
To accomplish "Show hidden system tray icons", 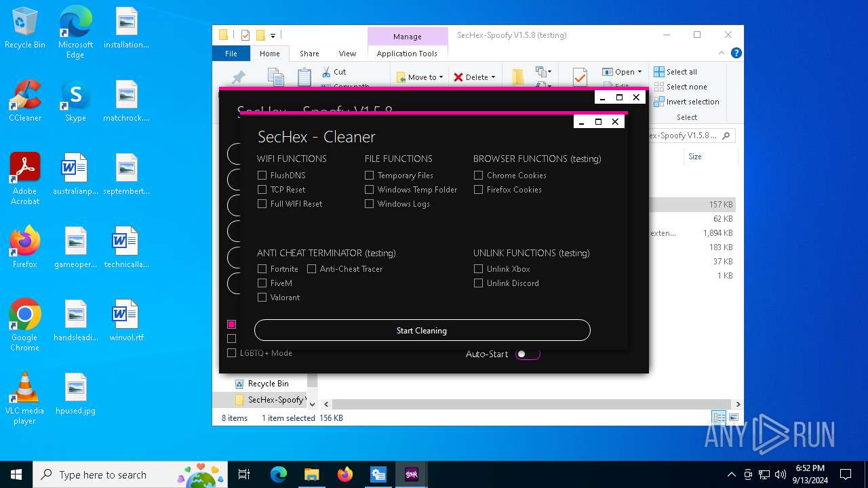I will tap(731, 474).
